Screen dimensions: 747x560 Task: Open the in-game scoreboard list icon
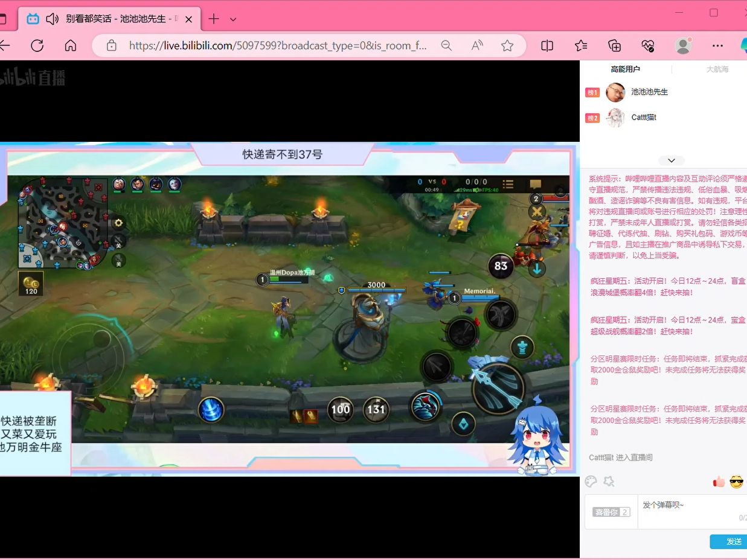[x=508, y=184]
